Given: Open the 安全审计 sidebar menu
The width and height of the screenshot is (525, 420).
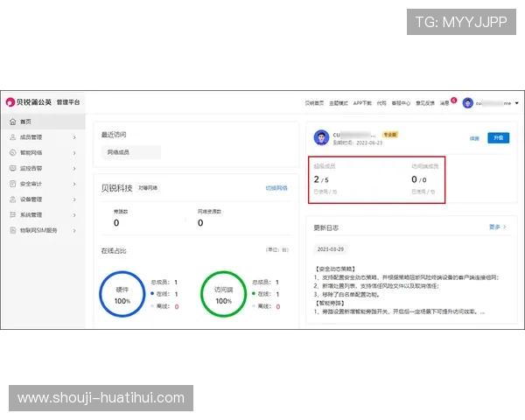Looking at the screenshot, I should pyautogui.click(x=43, y=184).
